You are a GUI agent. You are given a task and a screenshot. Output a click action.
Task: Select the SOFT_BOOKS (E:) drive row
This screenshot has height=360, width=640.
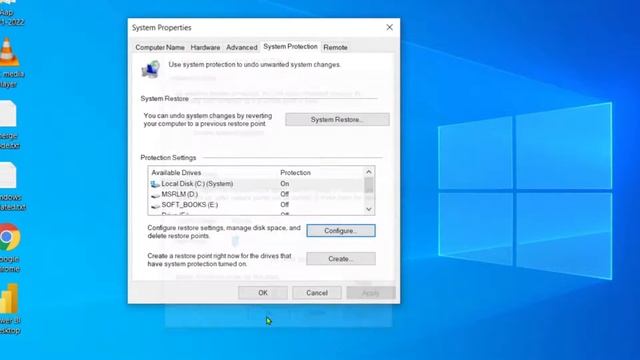256,204
